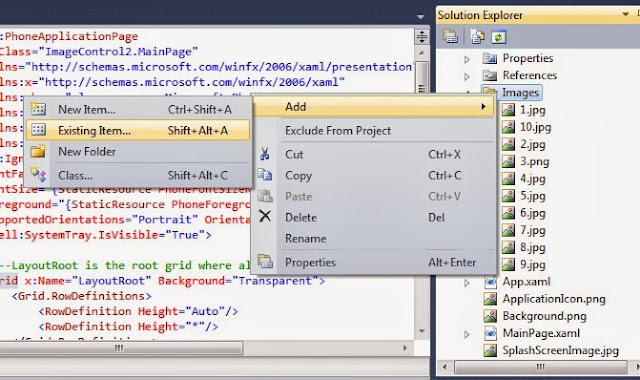640x380 pixels.
Task: Click the Properties icon in context menu
Action: pyautogui.click(x=265, y=261)
